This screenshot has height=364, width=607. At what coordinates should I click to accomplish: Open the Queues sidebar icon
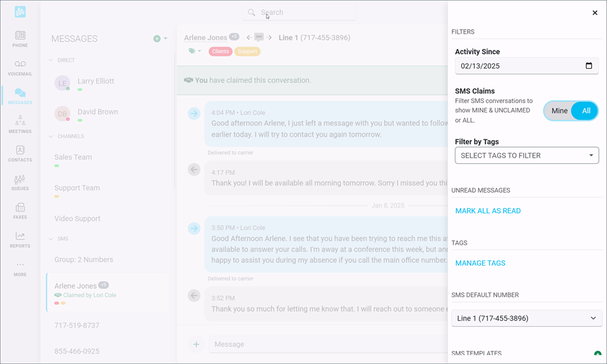(x=20, y=182)
